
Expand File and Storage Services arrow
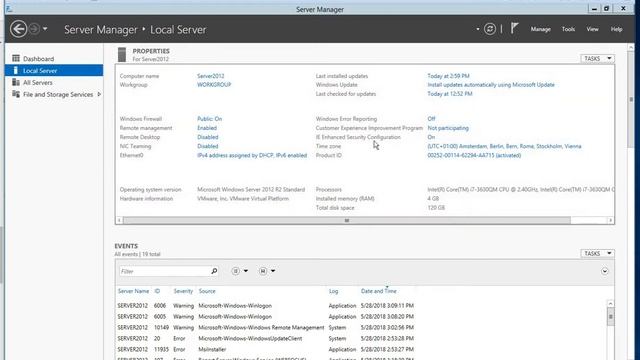click(99, 94)
